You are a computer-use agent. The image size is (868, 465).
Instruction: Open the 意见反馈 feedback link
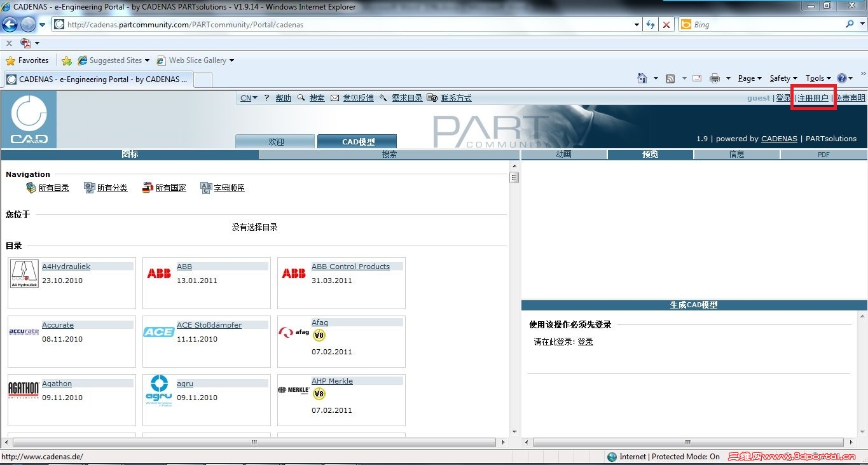pyautogui.click(x=358, y=98)
